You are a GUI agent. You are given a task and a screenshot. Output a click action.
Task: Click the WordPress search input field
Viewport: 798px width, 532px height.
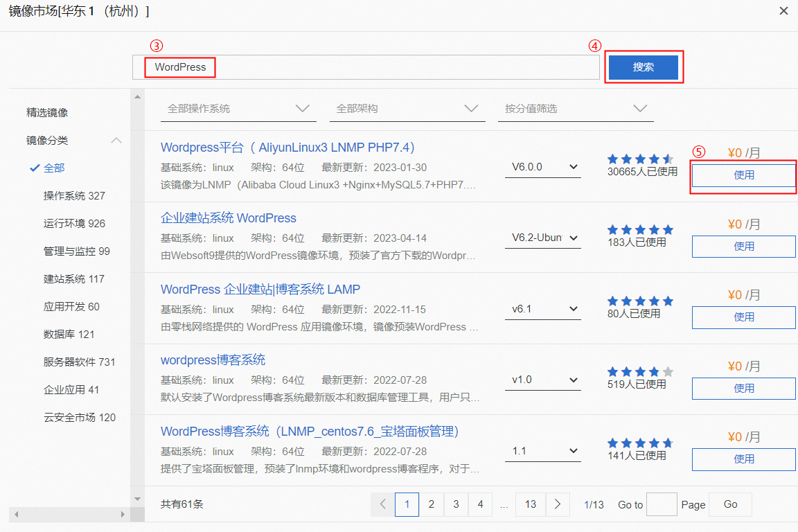coord(366,67)
